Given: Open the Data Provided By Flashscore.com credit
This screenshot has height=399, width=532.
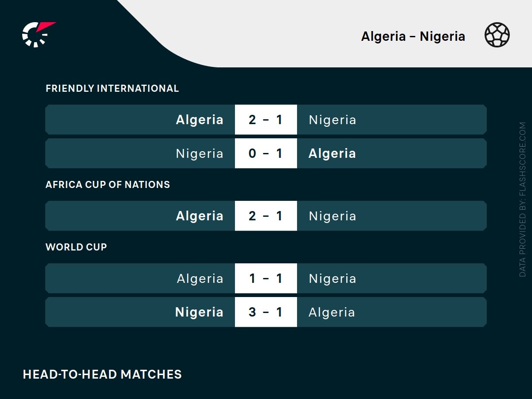Looking at the screenshot, I should pos(523,199).
